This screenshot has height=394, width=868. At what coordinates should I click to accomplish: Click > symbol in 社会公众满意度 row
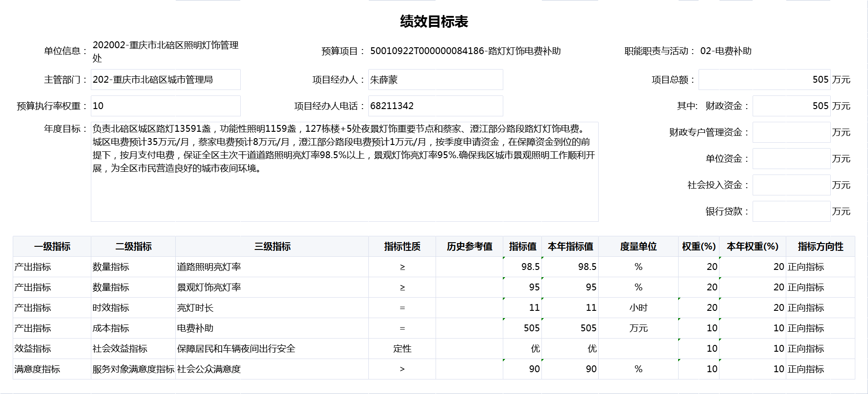tap(402, 369)
